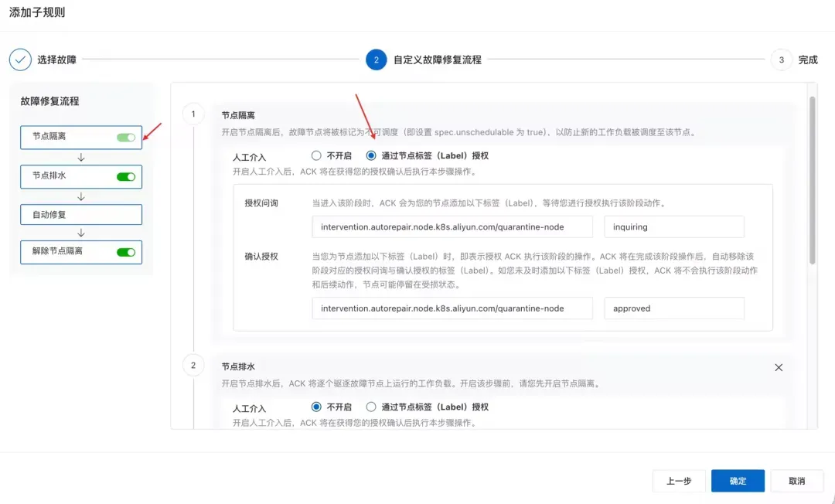Cancel the dialog with 取消
The height and width of the screenshot is (504, 835).
[x=796, y=481]
